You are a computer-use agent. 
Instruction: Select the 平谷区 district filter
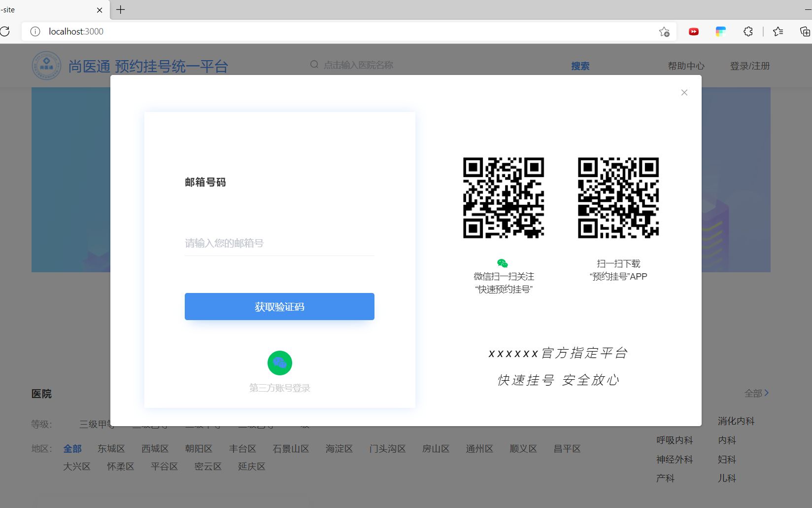pos(164,467)
